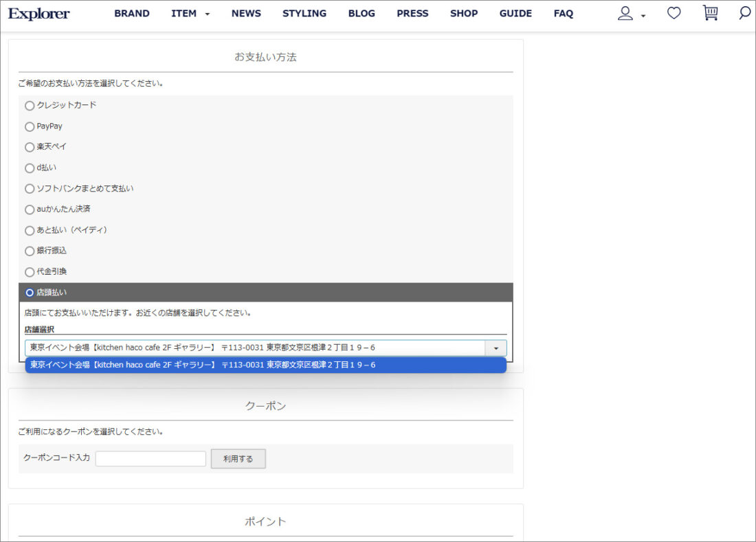Open the BRAND menu
The width and height of the screenshot is (756, 542).
pyautogui.click(x=132, y=14)
